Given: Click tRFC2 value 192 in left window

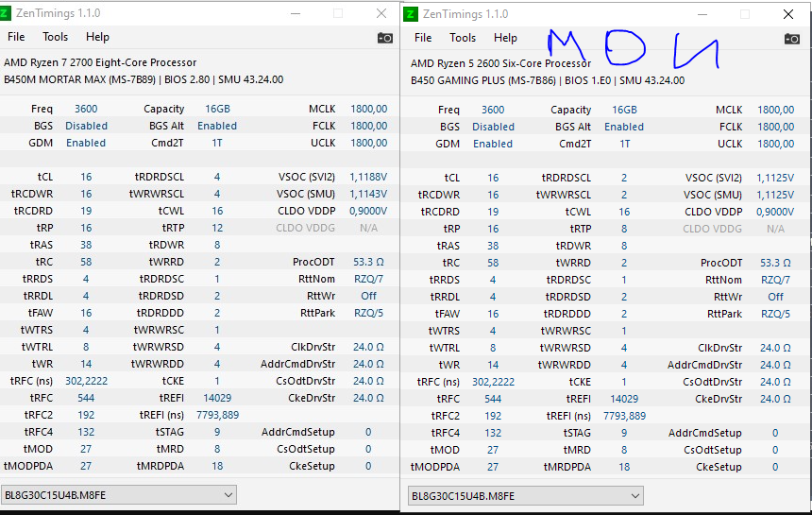Looking at the screenshot, I should pyautogui.click(x=86, y=416).
